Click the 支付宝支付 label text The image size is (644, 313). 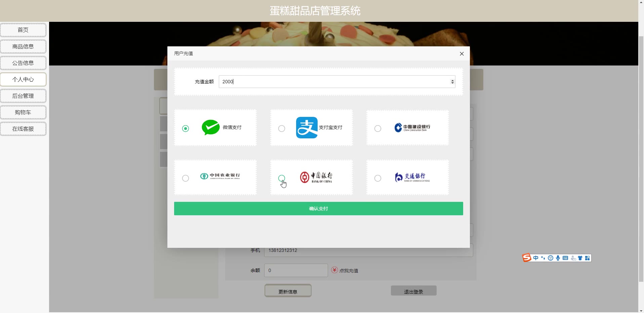[331, 128]
